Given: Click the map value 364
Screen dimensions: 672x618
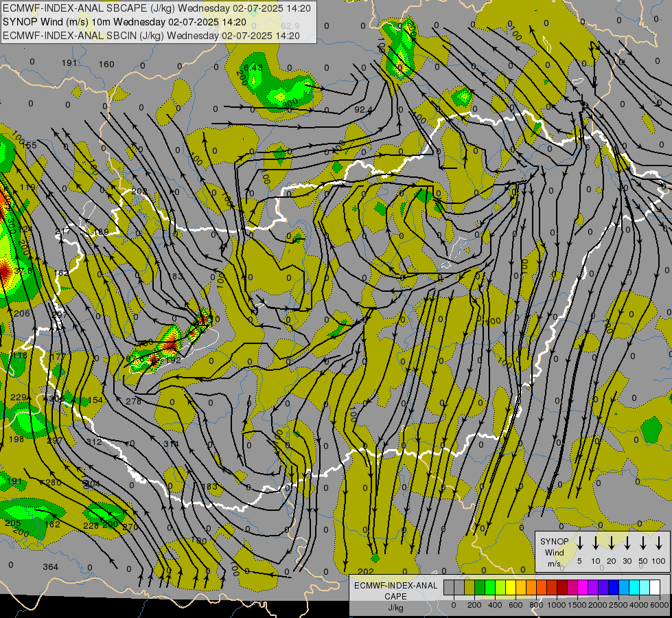Looking at the screenshot, I should coord(50,567).
